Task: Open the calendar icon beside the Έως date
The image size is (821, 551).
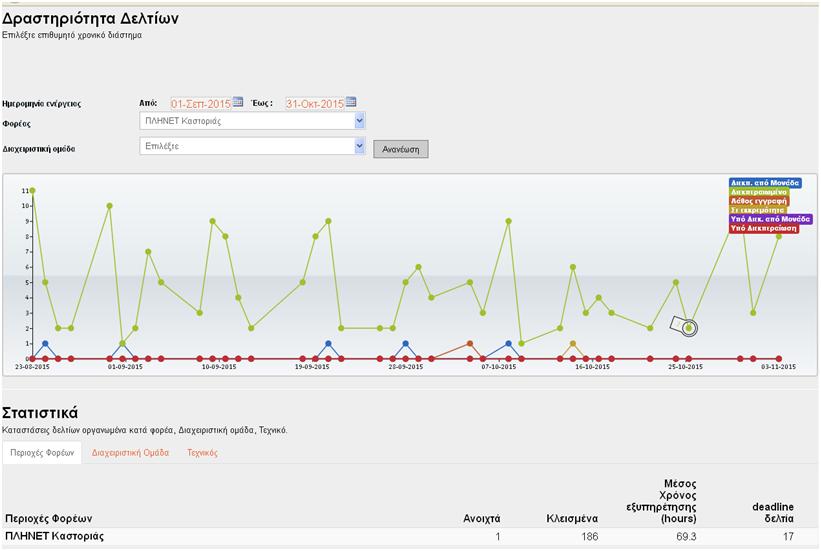Action: (351, 103)
